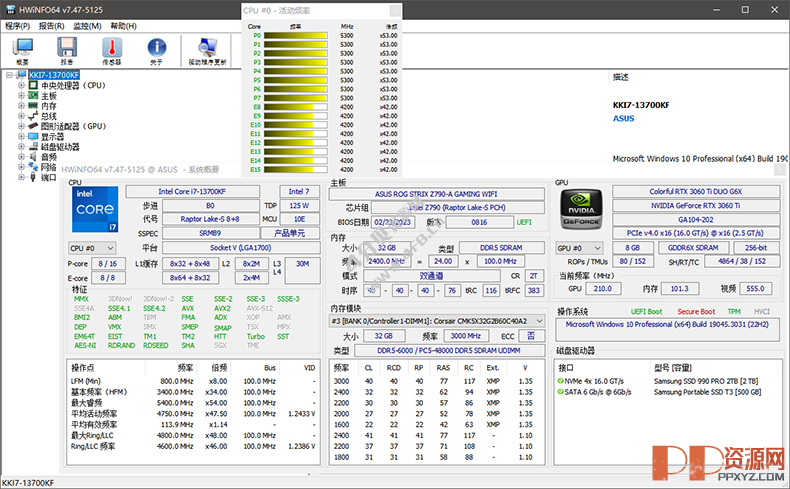Expand the 磁盘驱动器 tree node
790x489 pixels.
point(21,147)
